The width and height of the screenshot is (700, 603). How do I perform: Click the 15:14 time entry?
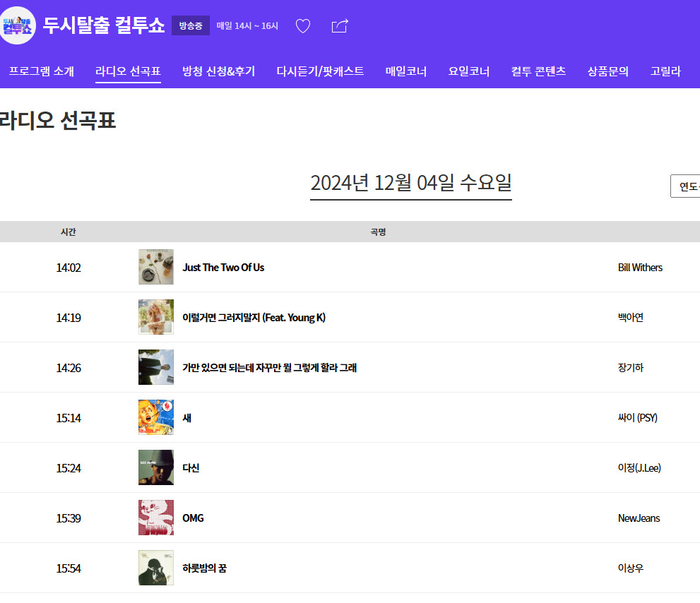[69, 418]
